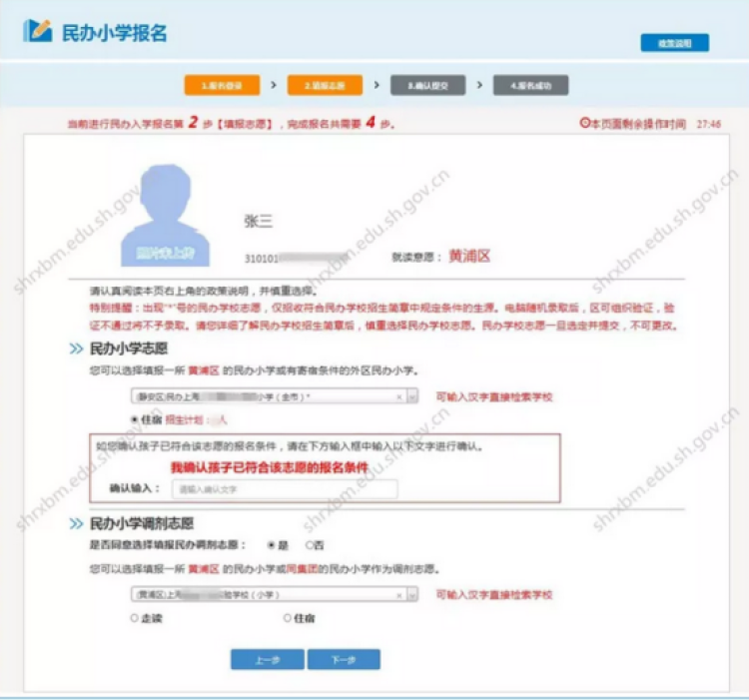The width and height of the screenshot is (749, 700).
Task: Click the double-chevron icon beside 民办小学志愿
Action: click(x=77, y=350)
